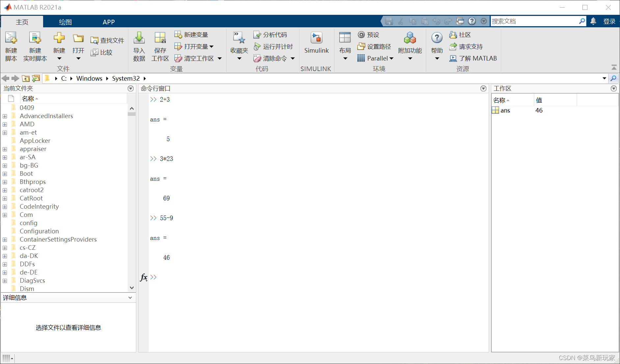Click the C: drive path segment
This screenshot has width=620, height=364.
click(64, 78)
